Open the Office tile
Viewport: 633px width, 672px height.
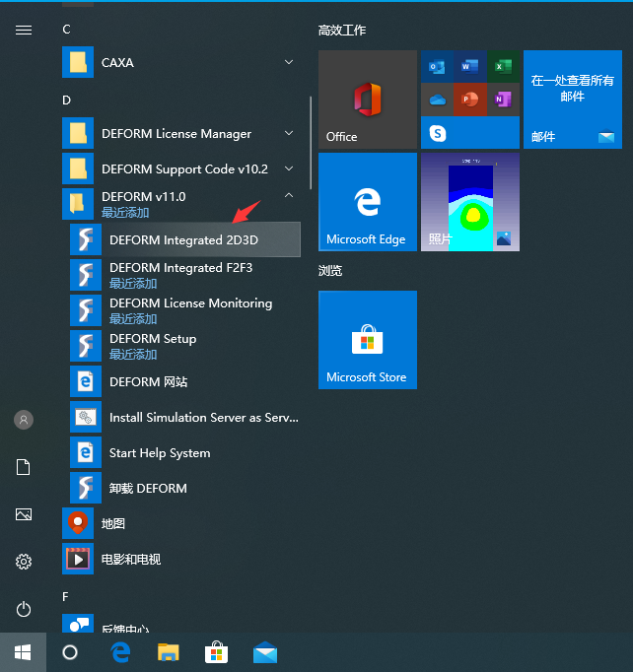(368, 100)
